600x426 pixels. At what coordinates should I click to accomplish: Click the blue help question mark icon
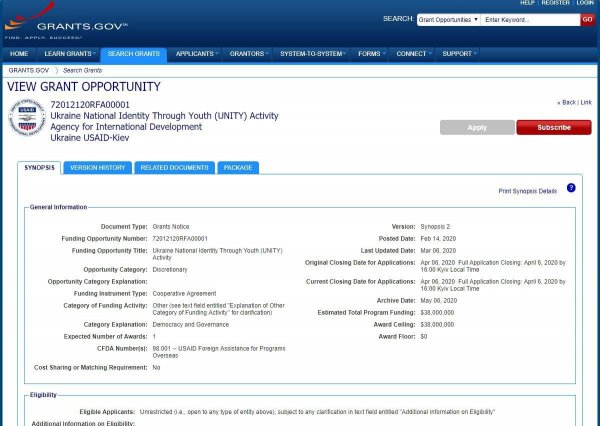(571, 188)
